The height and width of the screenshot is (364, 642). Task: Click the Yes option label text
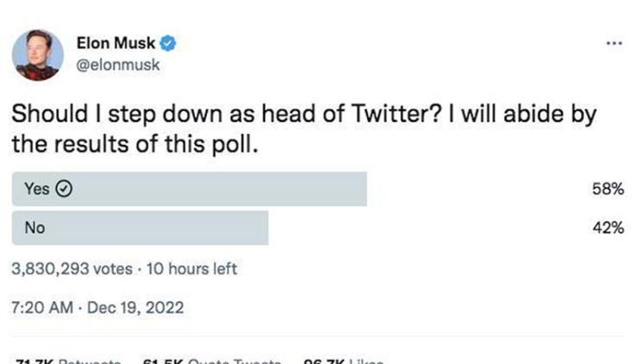(x=37, y=189)
